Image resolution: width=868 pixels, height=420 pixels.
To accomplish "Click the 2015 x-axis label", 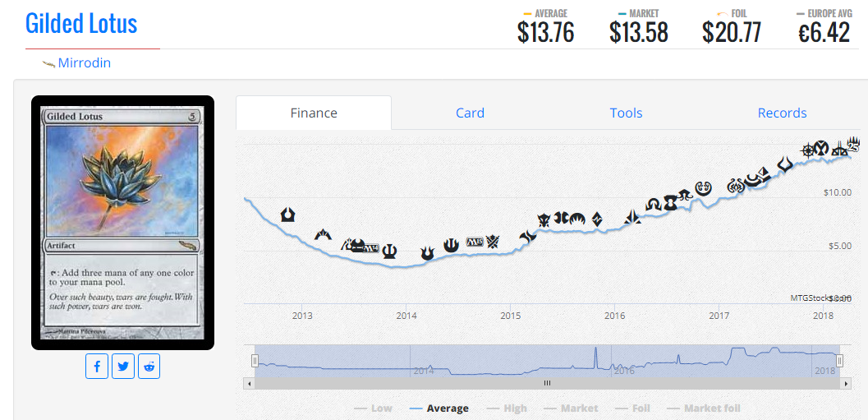I will [x=511, y=316].
